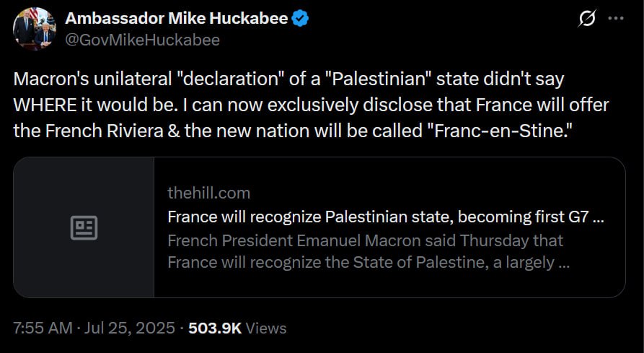Open Mike Huckabee's profile avatar picture
644x353 pixels.
click(x=34, y=29)
